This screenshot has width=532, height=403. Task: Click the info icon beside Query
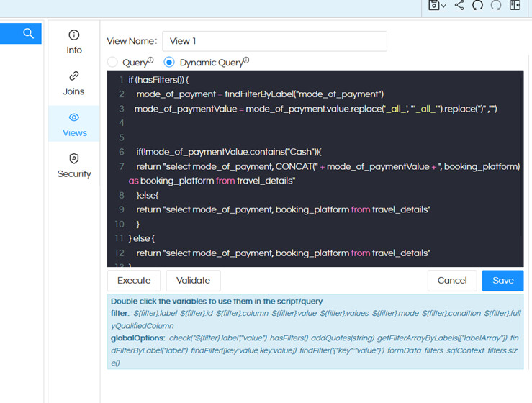pyautogui.click(x=150, y=60)
